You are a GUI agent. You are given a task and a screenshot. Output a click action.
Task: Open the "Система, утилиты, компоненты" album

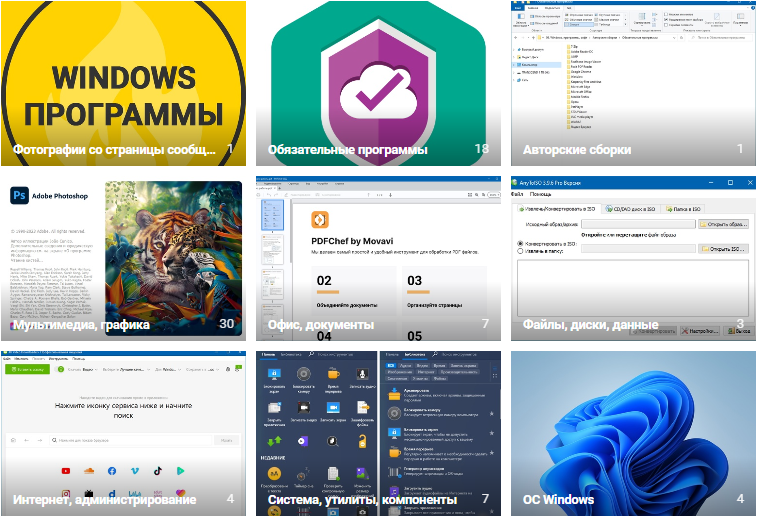(378, 433)
